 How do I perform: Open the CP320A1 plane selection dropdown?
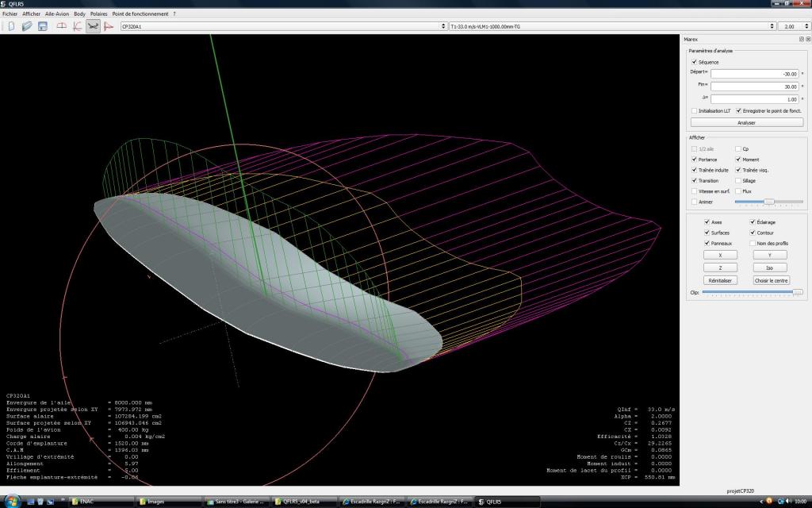coord(283,26)
